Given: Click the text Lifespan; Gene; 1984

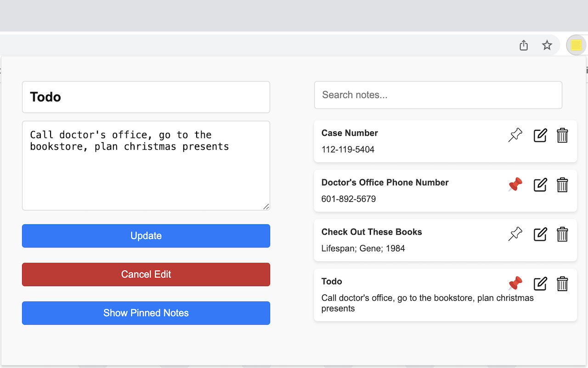Looking at the screenshot, I should (x=363, y=248).
